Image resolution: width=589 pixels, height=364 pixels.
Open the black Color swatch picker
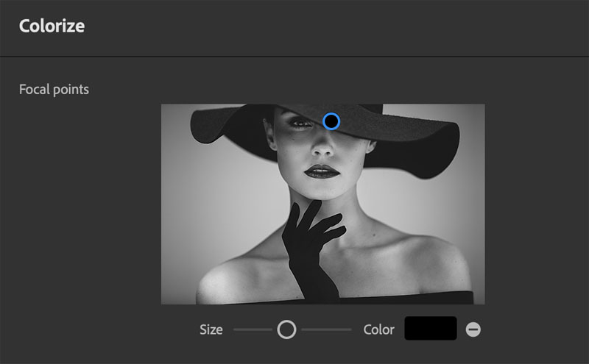coord(430,329)
